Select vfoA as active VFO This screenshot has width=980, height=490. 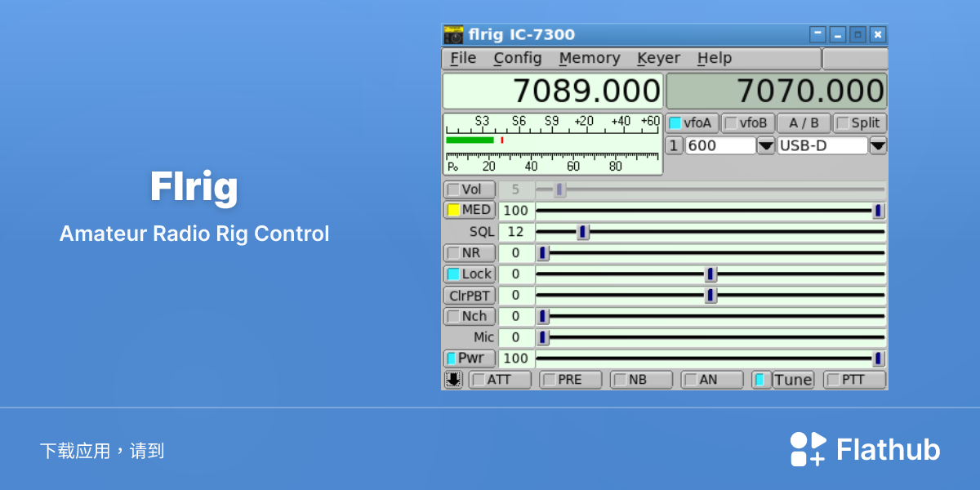tap(693, 123)
